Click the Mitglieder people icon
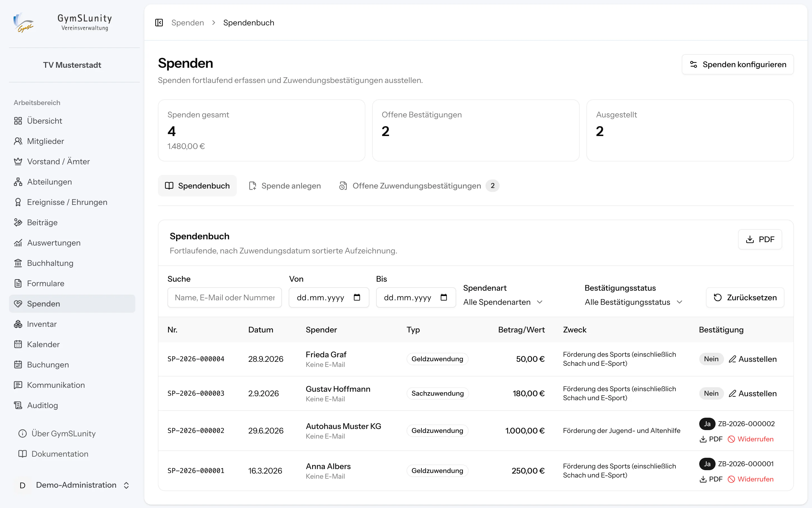Screen dimensions: 812x508 pyautogui.click(x=18, y=141)
